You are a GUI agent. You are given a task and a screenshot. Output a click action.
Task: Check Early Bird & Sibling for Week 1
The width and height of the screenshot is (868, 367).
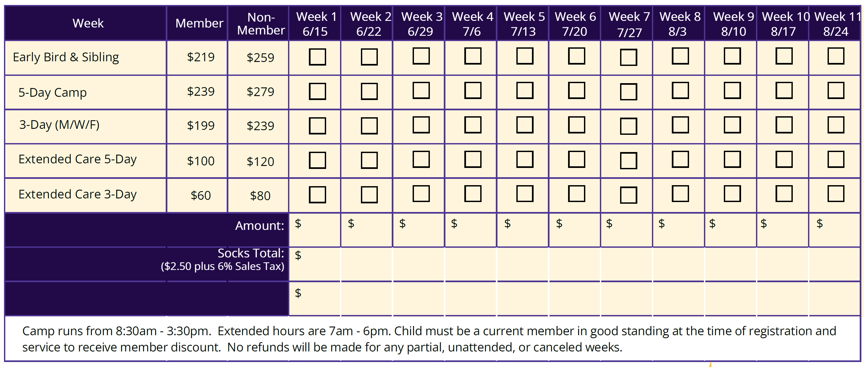[317, 57]
